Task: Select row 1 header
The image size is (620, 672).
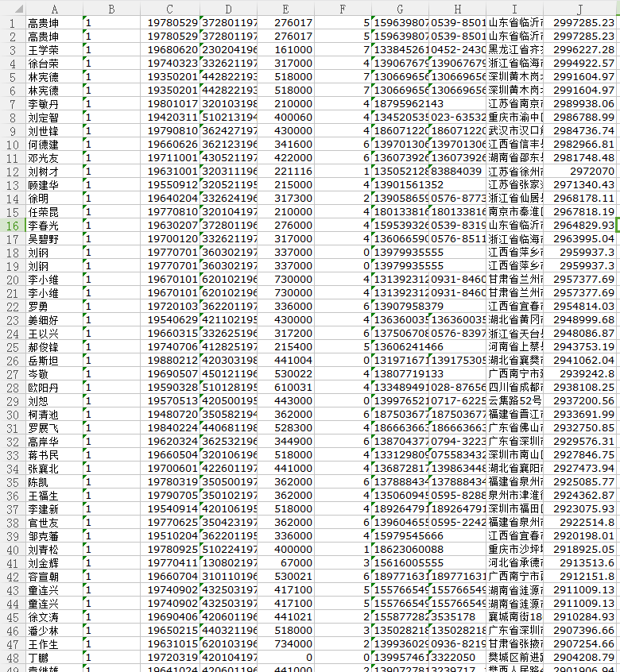Action: click(x=13, y=23)
